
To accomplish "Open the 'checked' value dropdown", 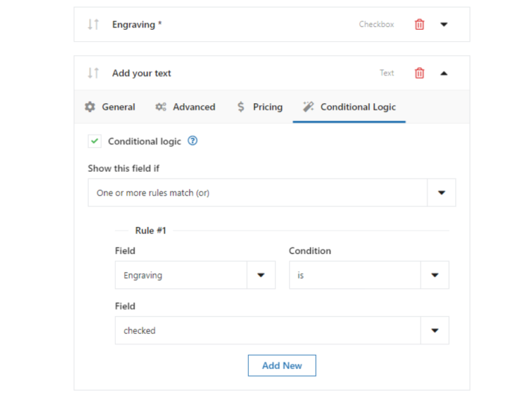I will coord(282,330).
